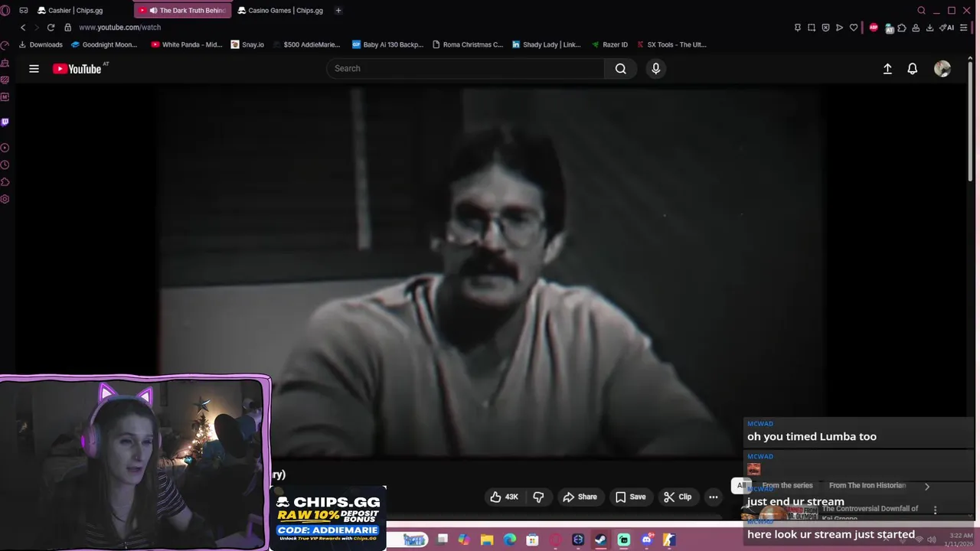Open the YouTube hamburger guide menu
This screenshot has width=980, height=551.
click(x=34, y=69)
